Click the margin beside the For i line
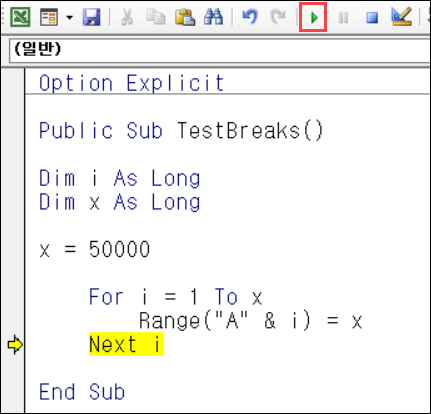The height and width of the screenshot is (414, 431). [x=13, y=296]
